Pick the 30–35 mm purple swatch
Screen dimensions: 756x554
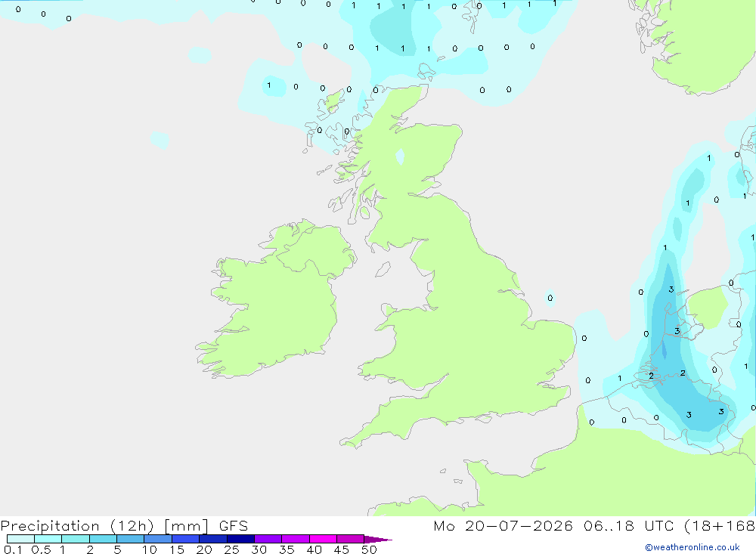tap(268, 539)
